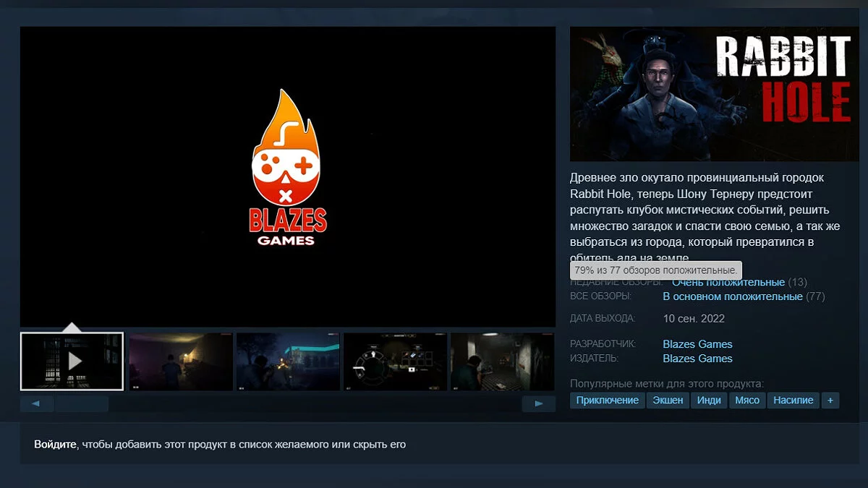Click the Войдите sign-in link

click(55, 445)
